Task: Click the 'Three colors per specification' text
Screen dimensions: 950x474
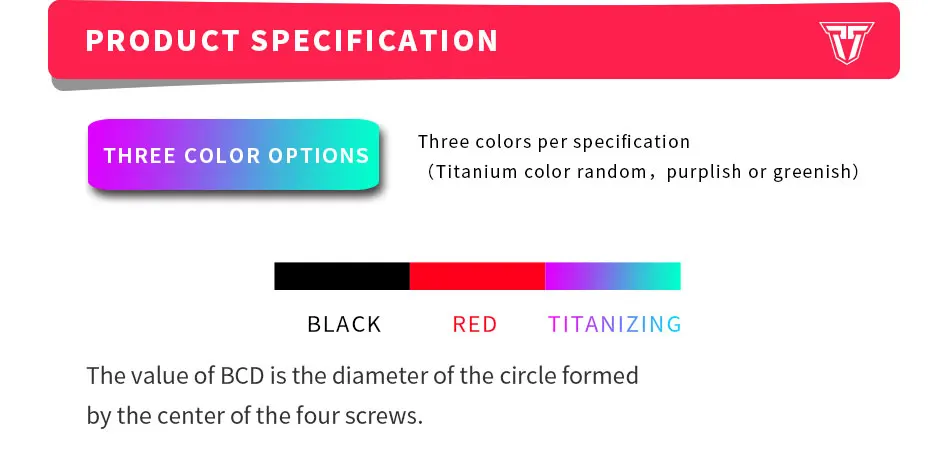Action: [554, 142]
